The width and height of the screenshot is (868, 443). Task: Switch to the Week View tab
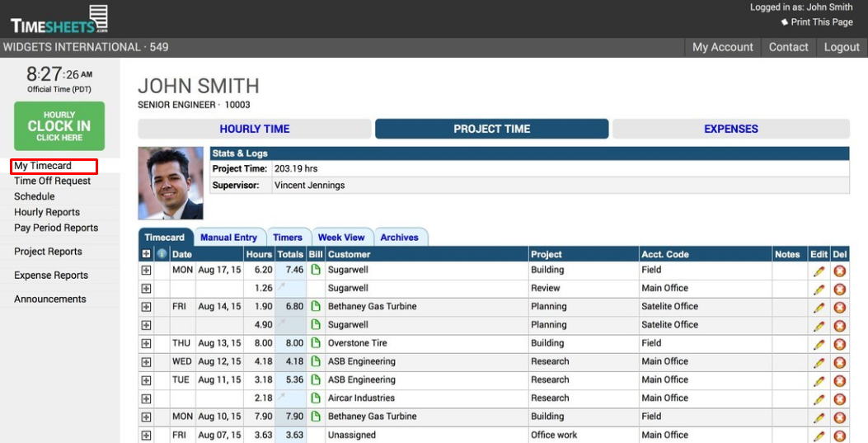[x=341, y=238]
